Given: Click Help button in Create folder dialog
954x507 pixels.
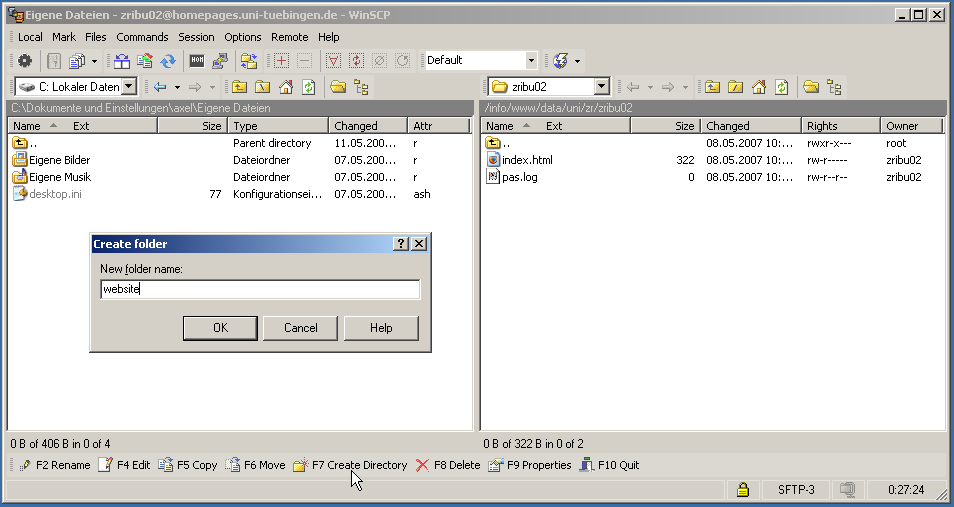Looking at the screenshot, I should pyautogui.click(x=381, y=328).
